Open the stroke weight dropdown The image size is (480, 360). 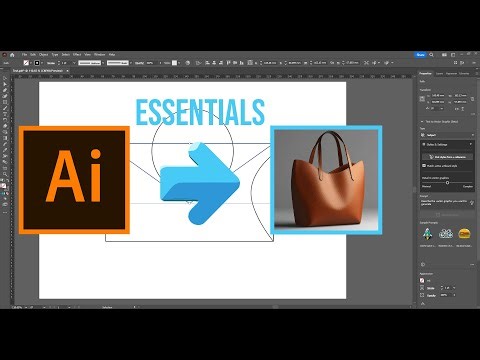pyautogui.click(x=74, y=63)
